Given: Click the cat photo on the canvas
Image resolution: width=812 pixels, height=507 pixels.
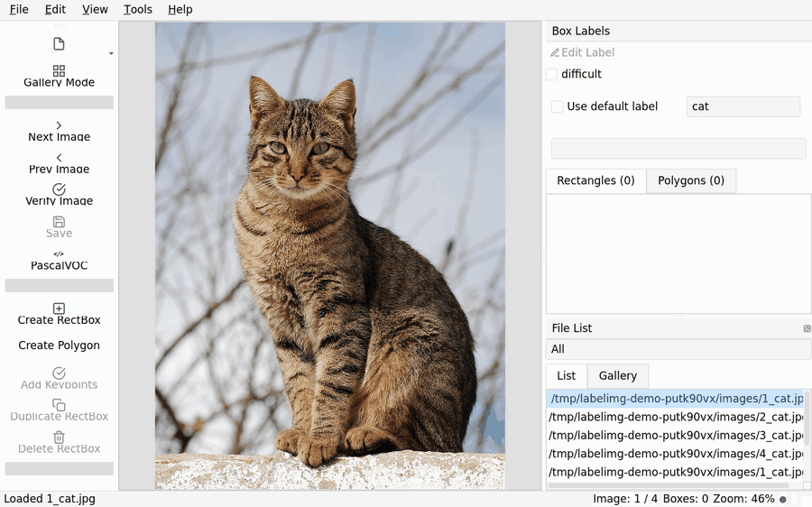Looking at the screenshot, I should point(330,255).
